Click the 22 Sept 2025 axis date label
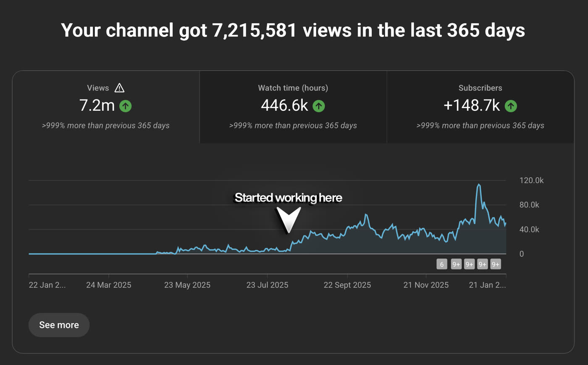The width and height of the screenshot is (588, 365). [x=347, y=285]
